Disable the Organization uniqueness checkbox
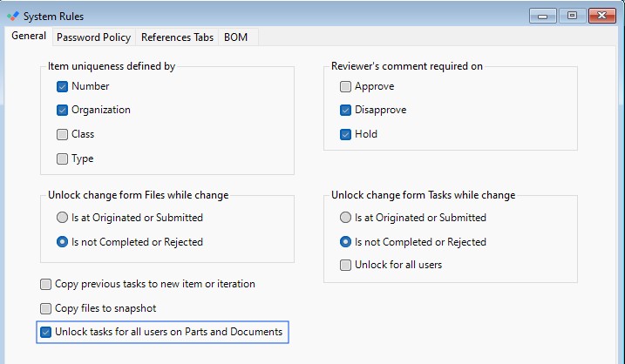 point(62,111)
